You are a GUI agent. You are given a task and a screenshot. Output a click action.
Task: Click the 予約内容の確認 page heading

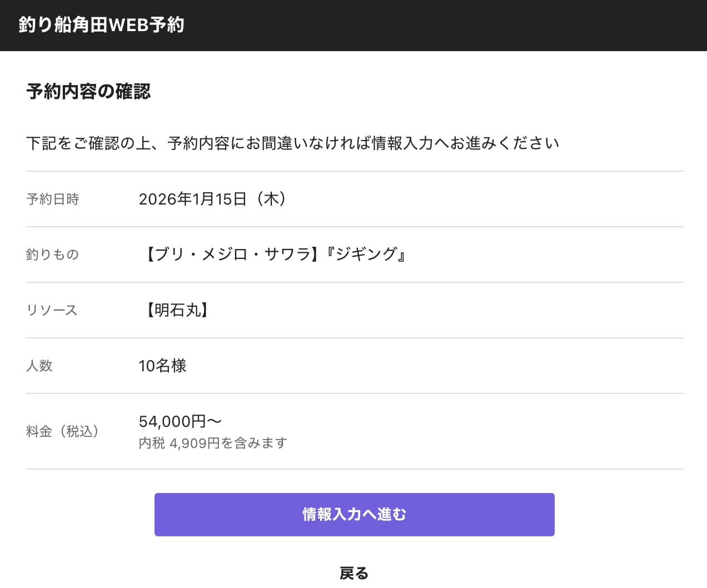coord(88,91)
